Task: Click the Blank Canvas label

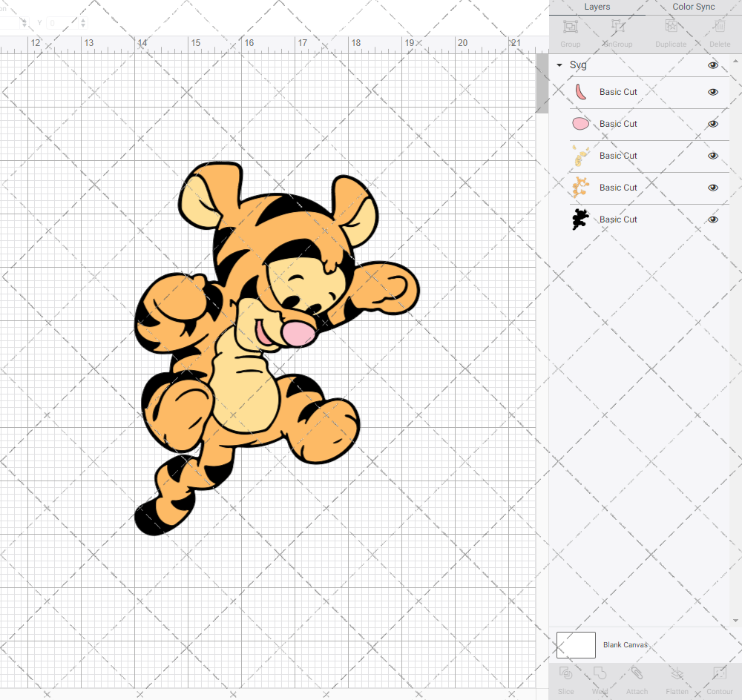Action: click(x=625, y=645)
